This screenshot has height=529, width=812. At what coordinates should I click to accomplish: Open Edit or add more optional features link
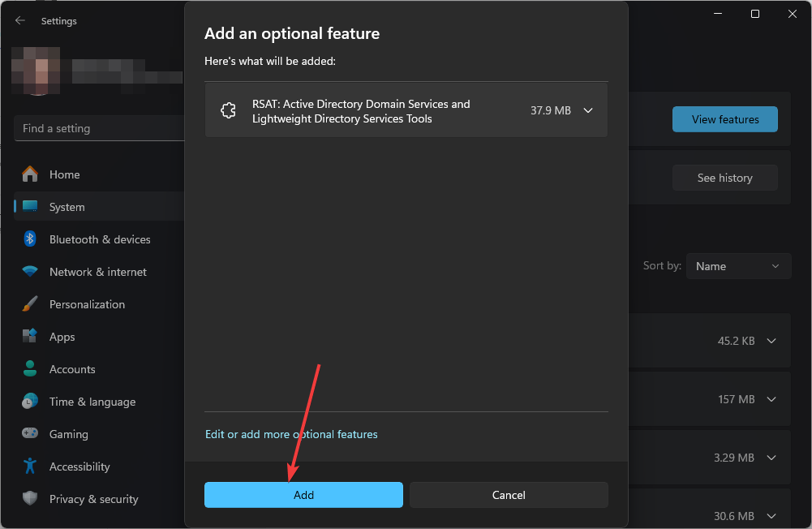[x=291, y=435]
